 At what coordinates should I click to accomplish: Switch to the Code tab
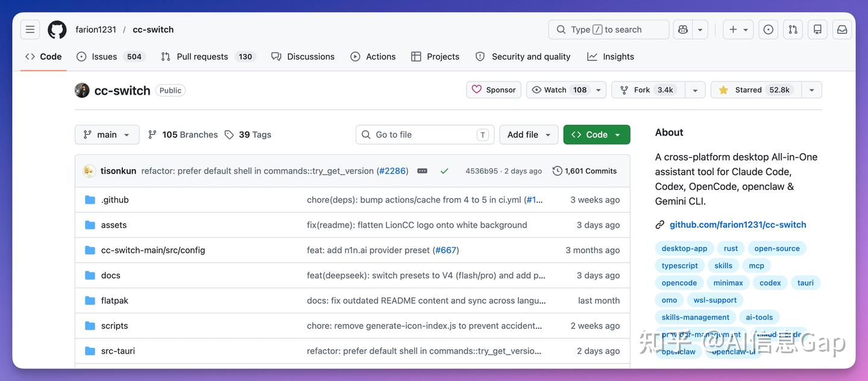point(43,57)
